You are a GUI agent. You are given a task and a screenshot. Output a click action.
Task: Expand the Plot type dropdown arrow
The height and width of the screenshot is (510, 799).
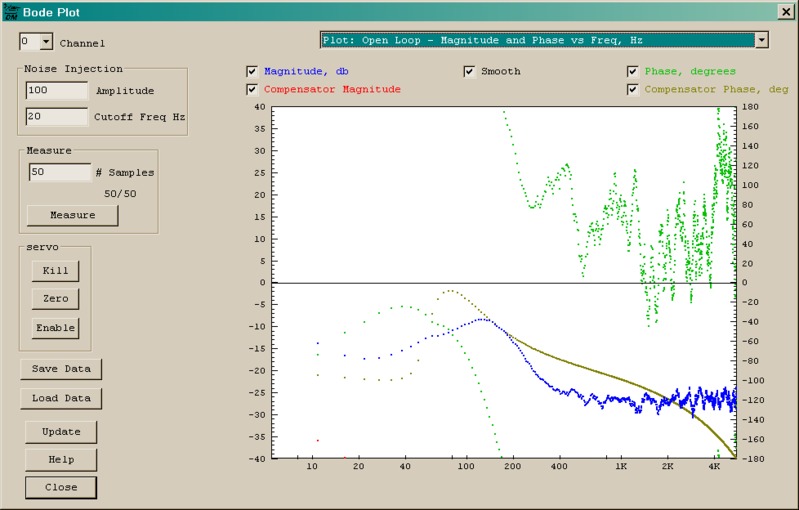tap(762, 40)
